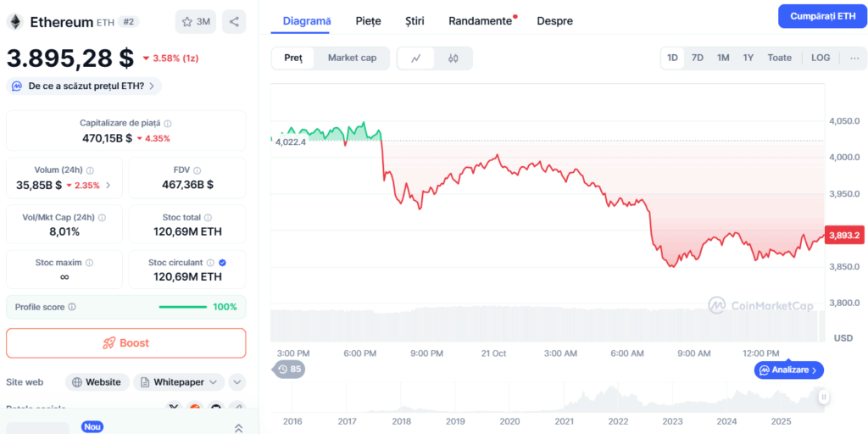Image resolution: width=868 pixels, height=434 pixels.
Task: Expand Volum (24h) details arrow
Action: (x=108, y=186)
